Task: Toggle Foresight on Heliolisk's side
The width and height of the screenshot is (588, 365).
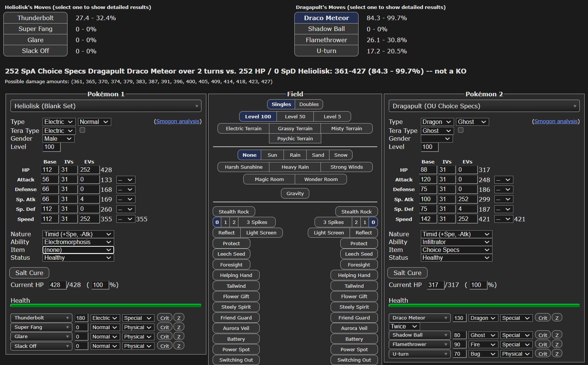Action: pos(231,265)
